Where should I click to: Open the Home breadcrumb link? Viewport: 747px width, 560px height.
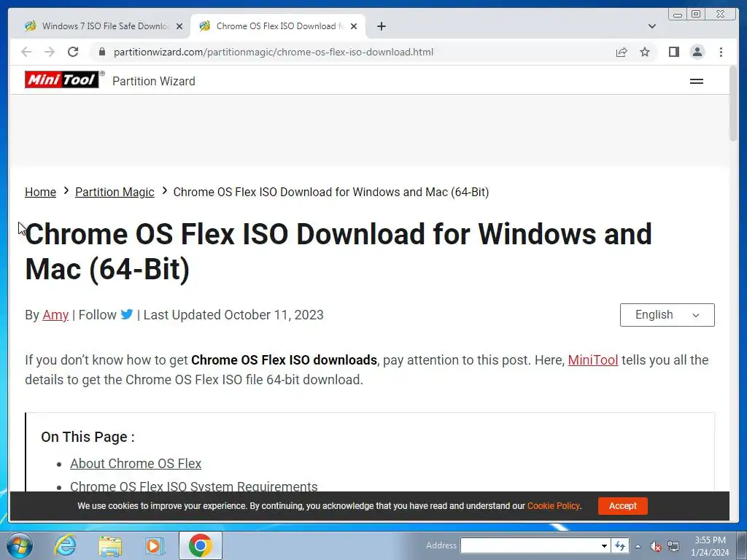[41, 192]
